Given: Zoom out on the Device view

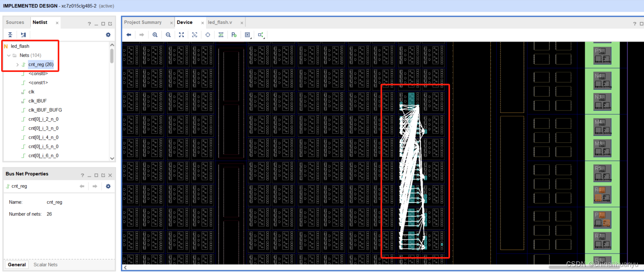Looking at the screenshot, I should point(168,35).
